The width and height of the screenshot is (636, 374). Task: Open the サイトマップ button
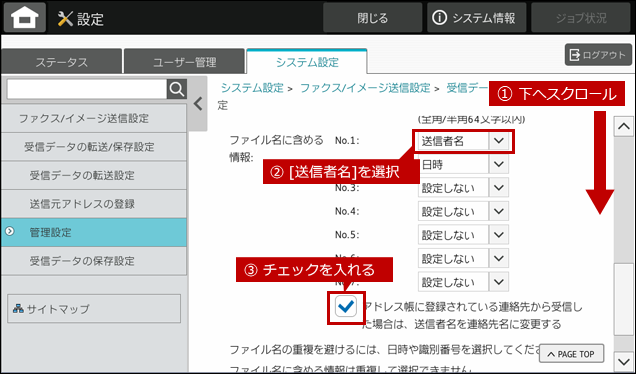[94, 309]
